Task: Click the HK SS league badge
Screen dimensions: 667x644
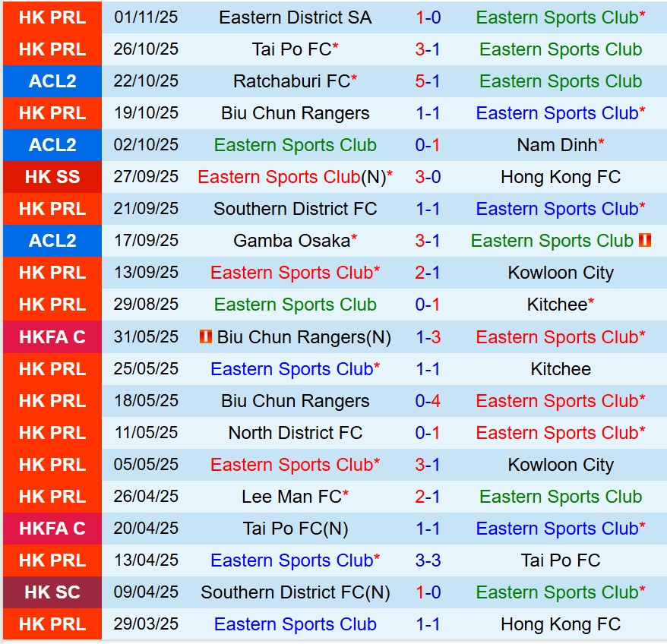Action: [52, 177]
